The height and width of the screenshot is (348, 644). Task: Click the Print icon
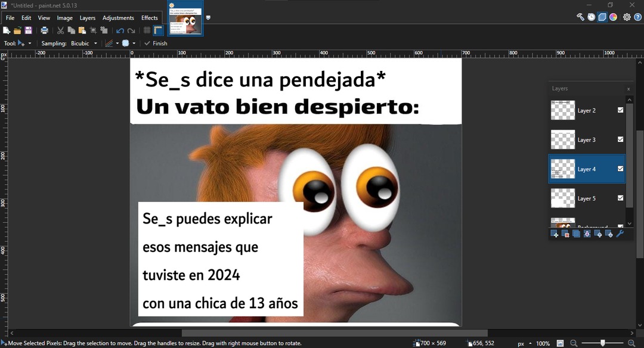pos(44,30)
